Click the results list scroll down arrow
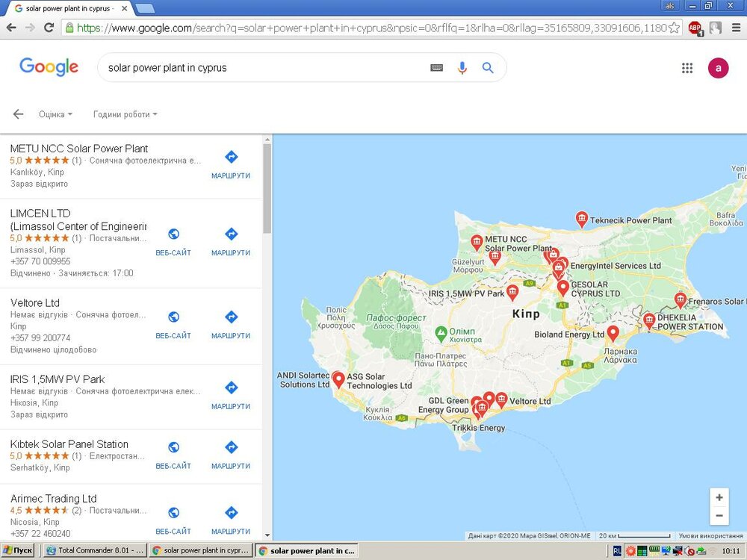 coord(267,535)
